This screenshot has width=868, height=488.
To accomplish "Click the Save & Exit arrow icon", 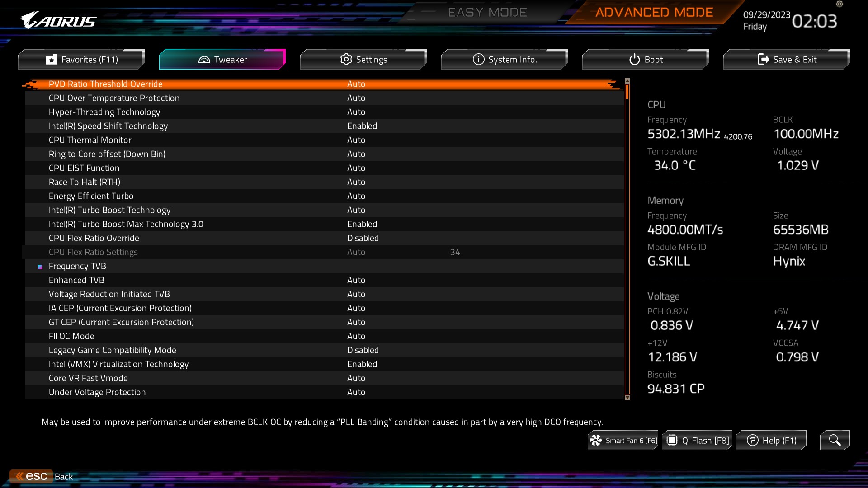I will 763,60.
